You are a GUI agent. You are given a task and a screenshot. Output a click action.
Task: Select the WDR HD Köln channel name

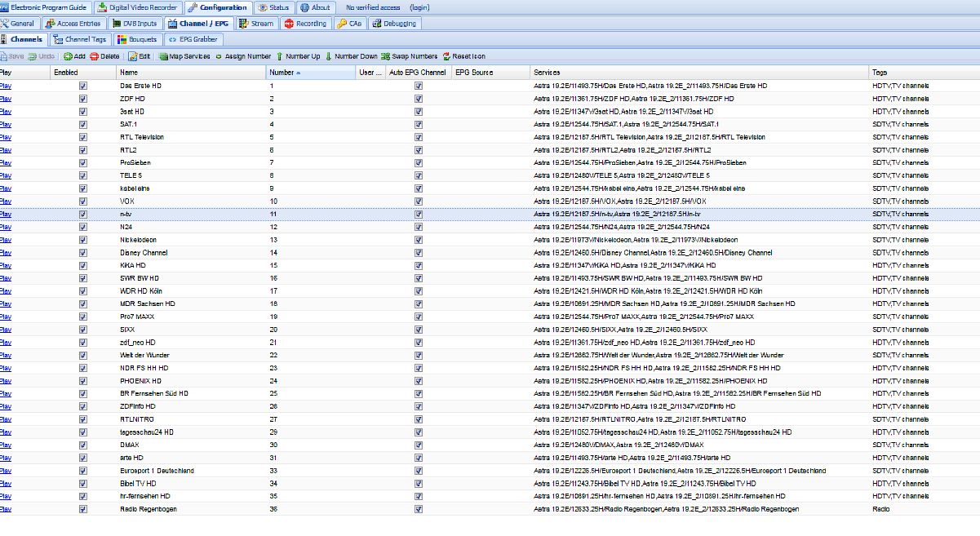coord(141,291)
